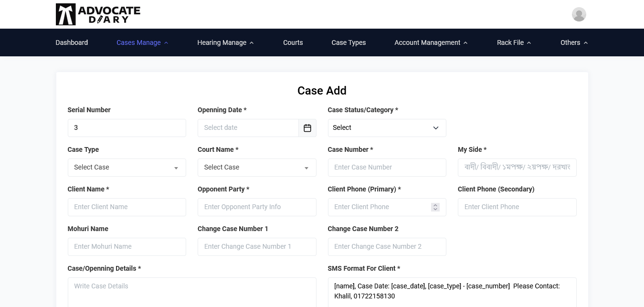644x307 pixels.
Task: Focus the Case Number input field
Action: (x=387, y=168)
